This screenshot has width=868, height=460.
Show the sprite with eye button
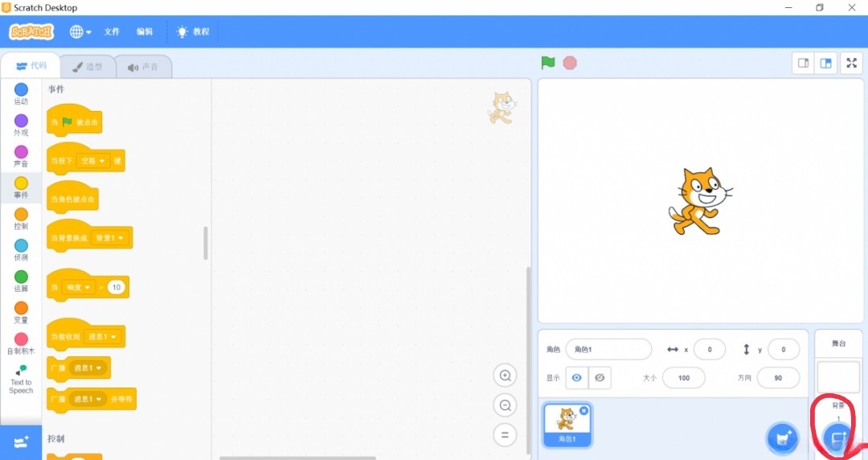(x=577, y=378)
